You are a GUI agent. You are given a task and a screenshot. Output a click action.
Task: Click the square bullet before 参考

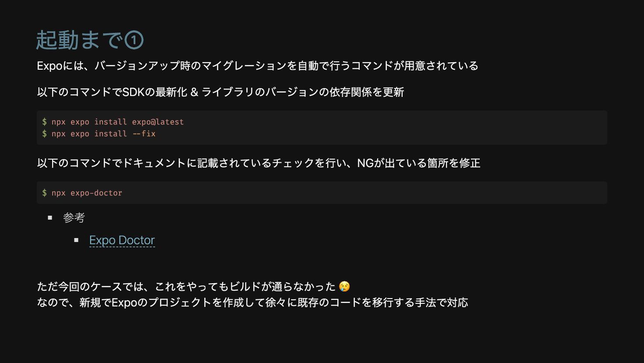(x=50, y=217)
